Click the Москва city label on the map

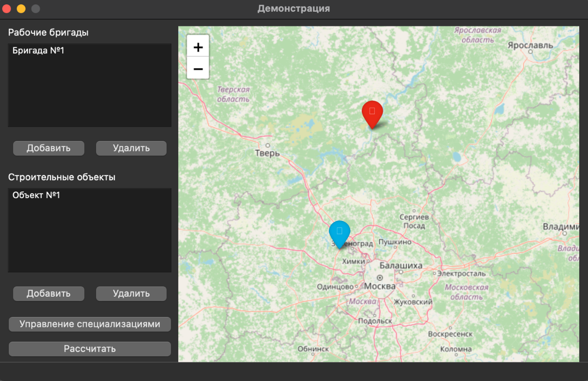click(x=380, y=286)
